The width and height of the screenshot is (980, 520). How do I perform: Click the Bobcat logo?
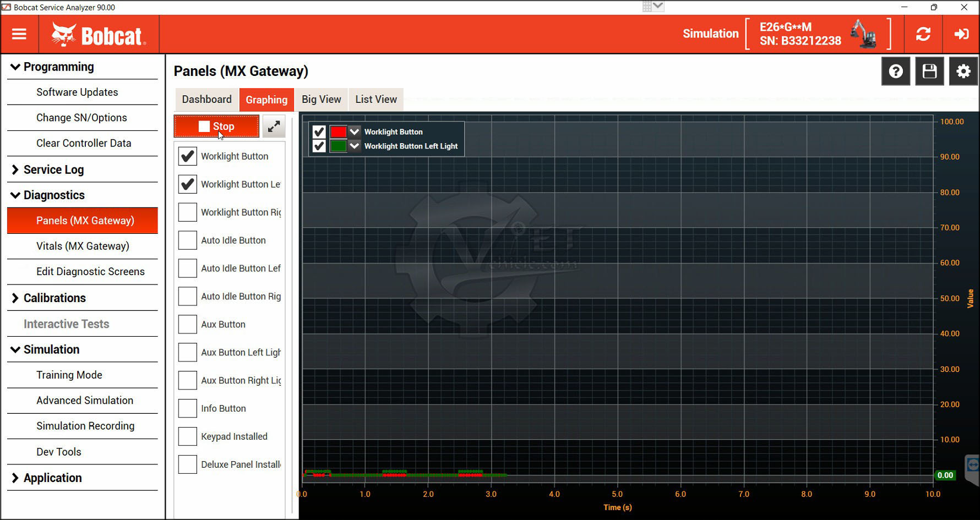click(x=99, y=35)
